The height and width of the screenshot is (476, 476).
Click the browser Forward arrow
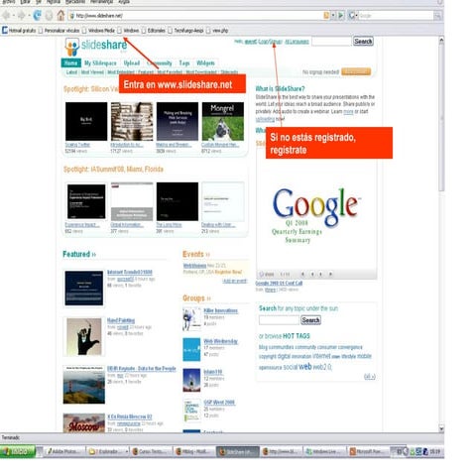(x=21, y=15)
